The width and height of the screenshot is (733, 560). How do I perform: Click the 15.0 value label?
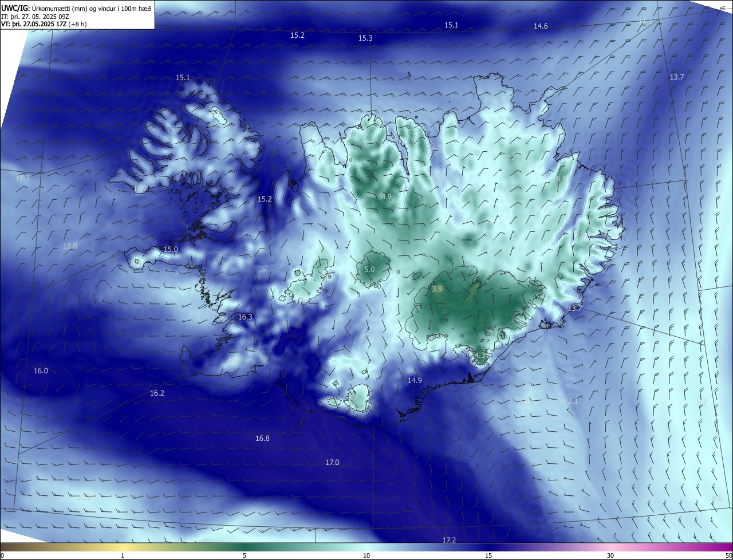[171, 249]
